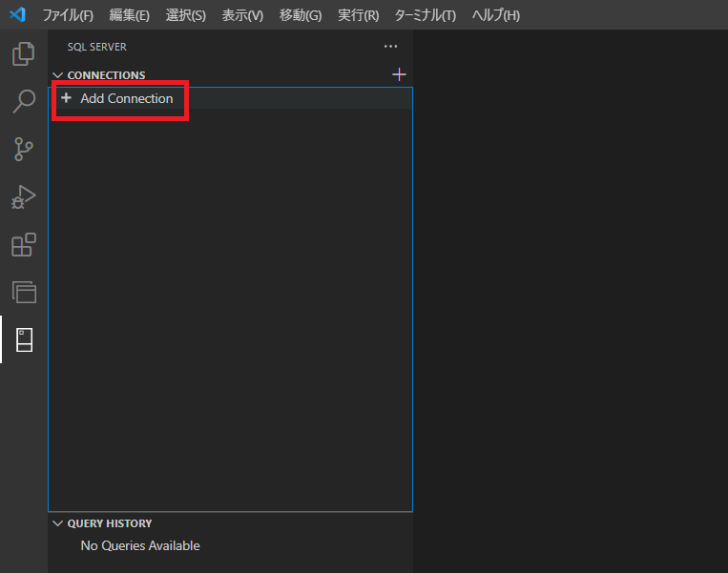This screenshot has height=573, width=728.
Task: Collapse the QUERY HISTORY section
Action: pos(57,523)
